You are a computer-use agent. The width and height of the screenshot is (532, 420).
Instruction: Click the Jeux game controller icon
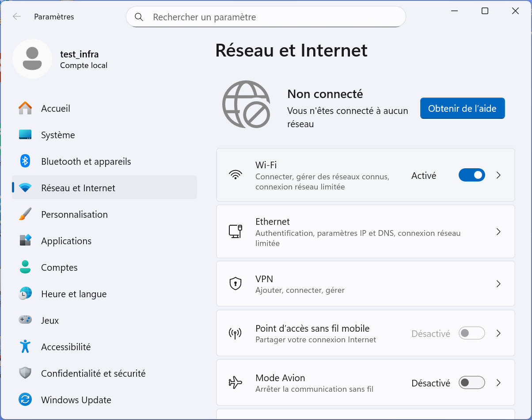point(25,320)
